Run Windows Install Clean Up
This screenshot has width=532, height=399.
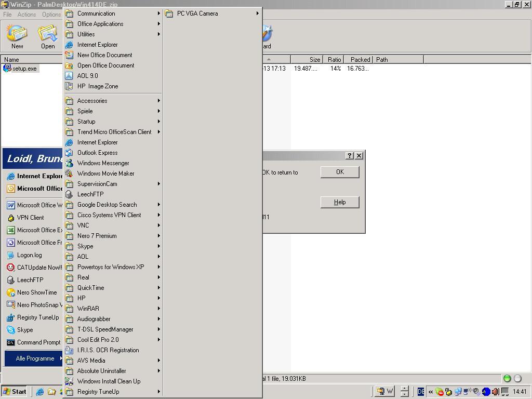(x=113, y=381)
